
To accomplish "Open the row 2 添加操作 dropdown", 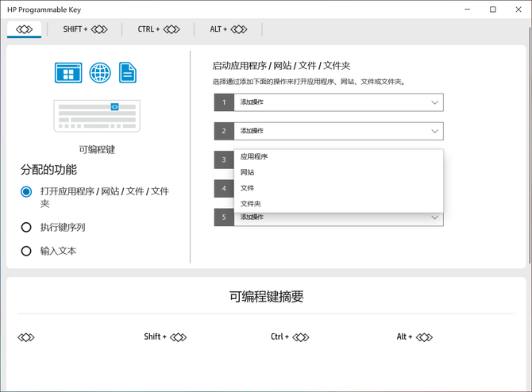I will 338,131.
